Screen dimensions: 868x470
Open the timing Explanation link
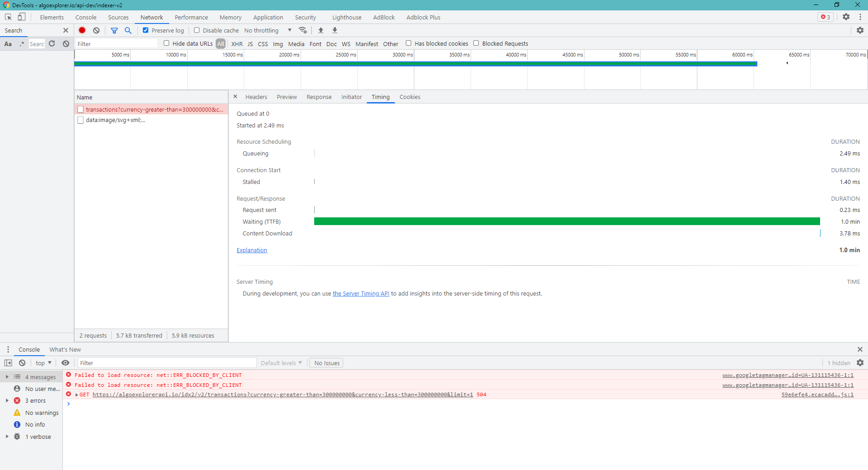click(252, 250)
